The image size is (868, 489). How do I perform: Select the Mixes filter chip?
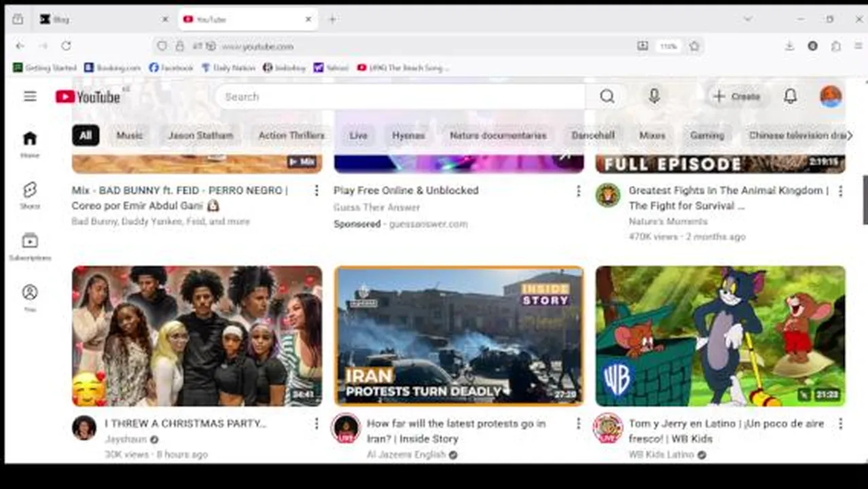tap(652, 135)
